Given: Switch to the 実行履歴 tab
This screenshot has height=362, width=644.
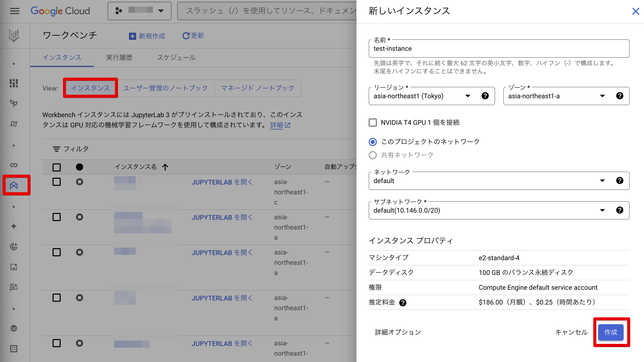Looking at the screenshot, I should [119, 58].
